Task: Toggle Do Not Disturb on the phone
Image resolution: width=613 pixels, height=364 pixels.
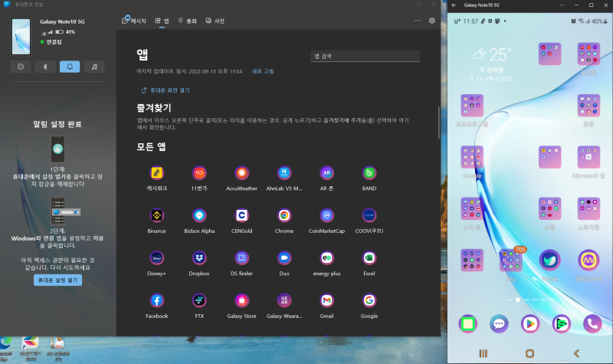Action: coord(21,67)
